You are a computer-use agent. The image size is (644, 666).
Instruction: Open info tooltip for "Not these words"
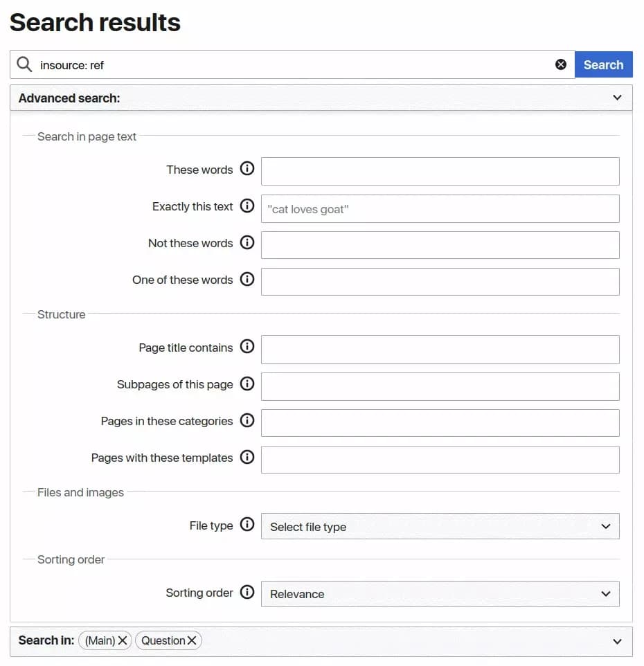(x=247, y=242)
